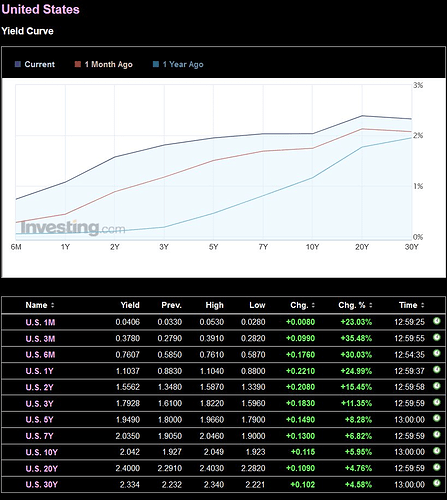The image size is (447, 500).
Task: Click the U.S. 2Y change percent +15.45%
Action: (x=356, y=387)
